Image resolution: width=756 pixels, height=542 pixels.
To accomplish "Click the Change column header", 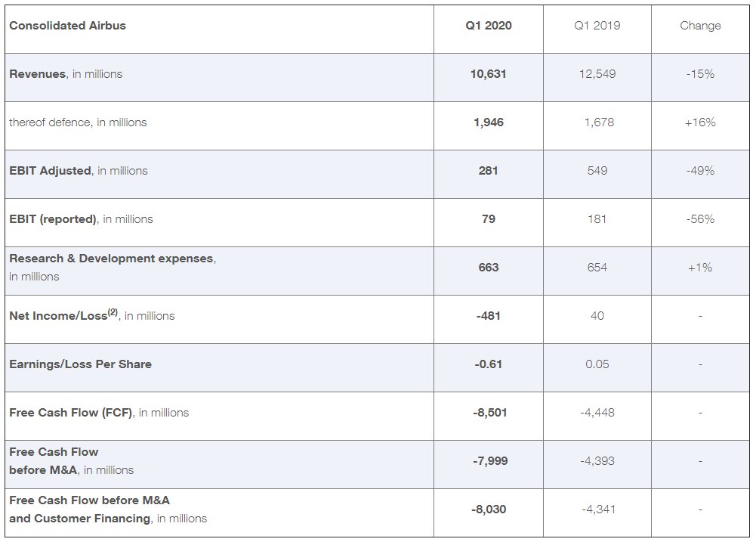I will pos(700,26).
